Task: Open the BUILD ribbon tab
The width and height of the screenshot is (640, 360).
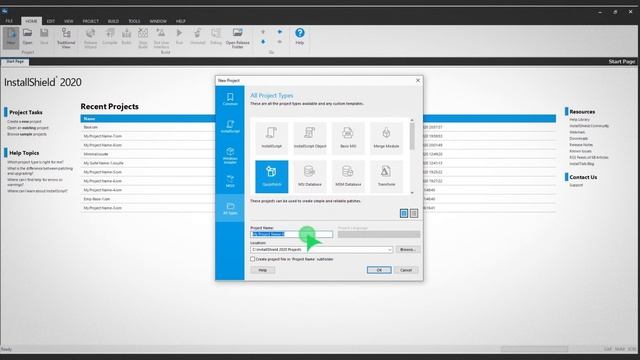Action: (113, 21)
